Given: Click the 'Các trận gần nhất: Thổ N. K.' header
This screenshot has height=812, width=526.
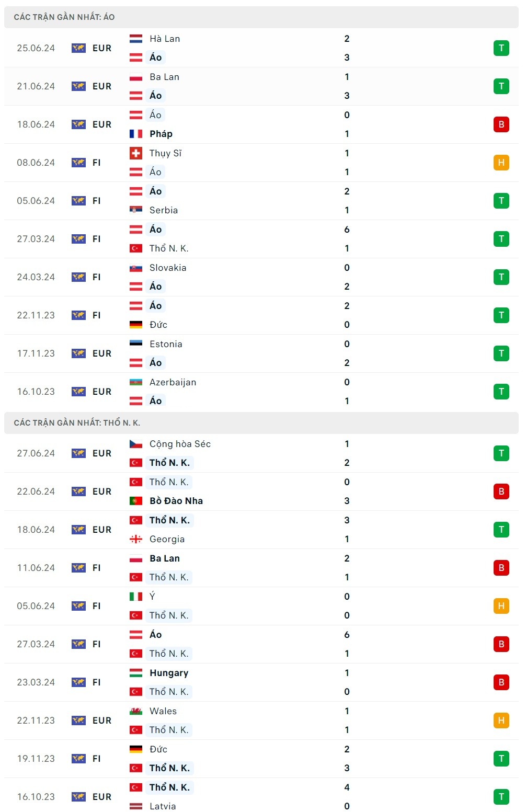Looking at the screenshot, I should tap(77, 423).
